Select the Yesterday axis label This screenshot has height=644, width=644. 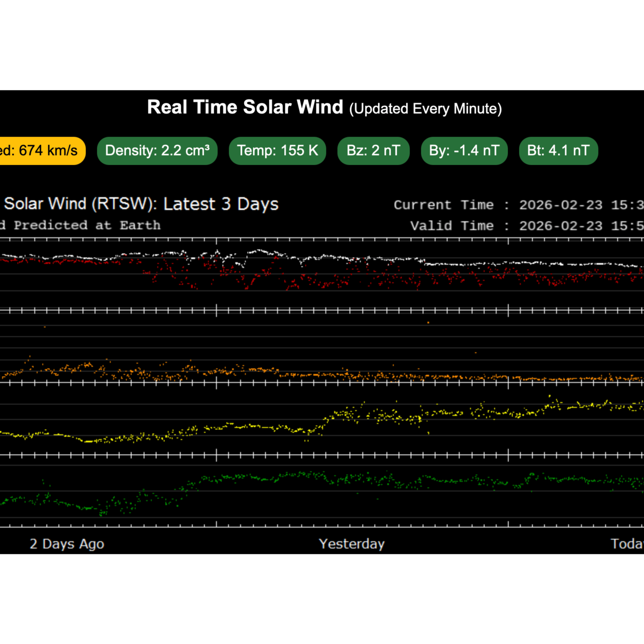click(x=352, y=544)
